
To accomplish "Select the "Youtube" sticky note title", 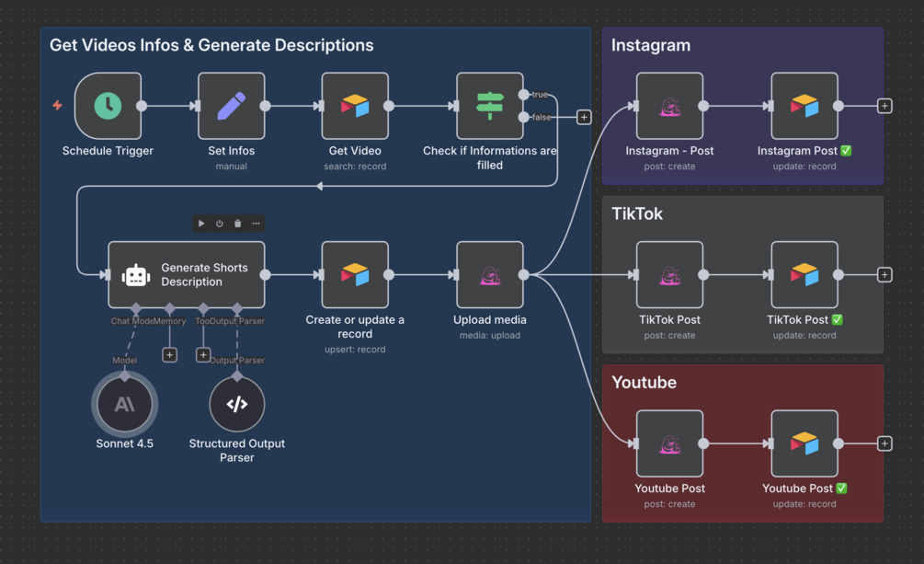I will pos(645,383).
